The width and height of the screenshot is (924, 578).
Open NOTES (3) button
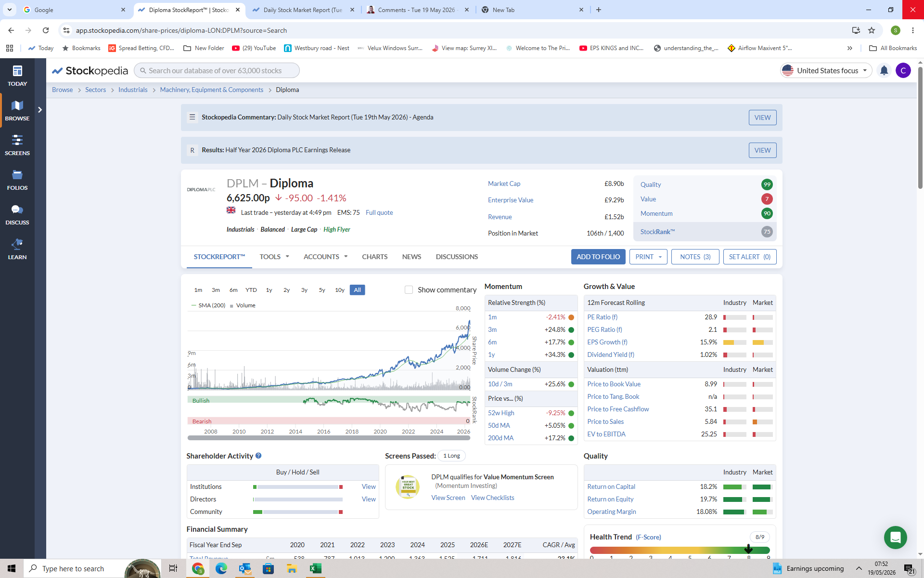tap(695, 257)
